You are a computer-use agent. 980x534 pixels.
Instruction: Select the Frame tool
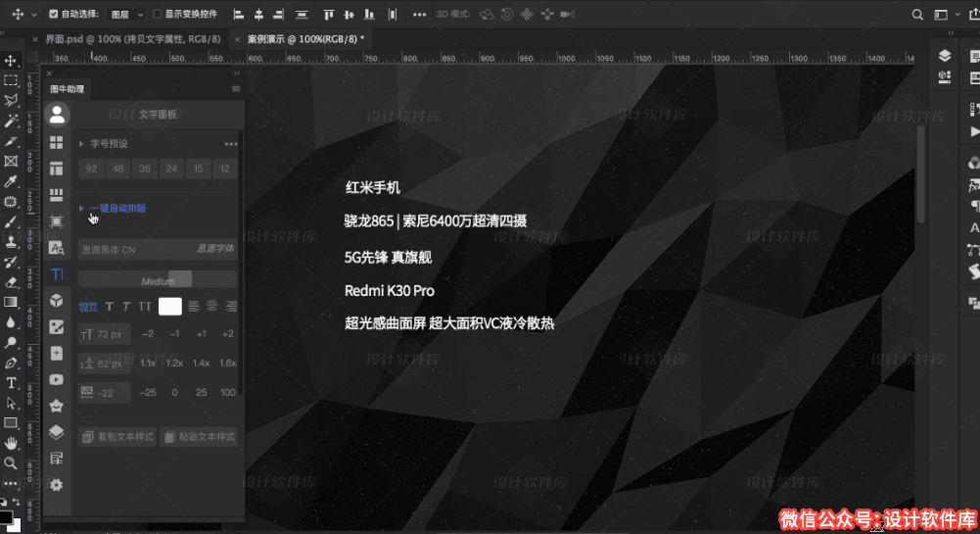(x=11, y=162)
